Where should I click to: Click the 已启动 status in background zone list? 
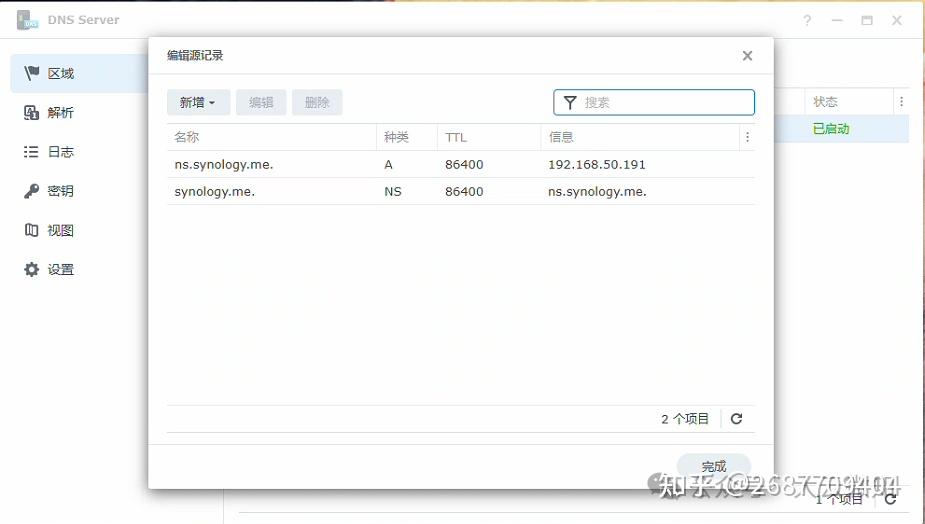tap(831, 129)
